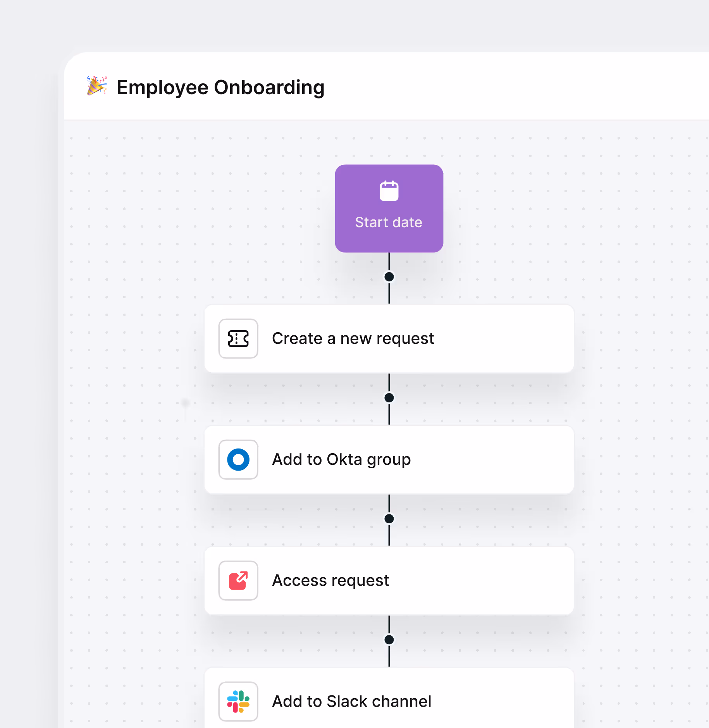
Task: Click the Start date label text
Action: tap(389, 223)
